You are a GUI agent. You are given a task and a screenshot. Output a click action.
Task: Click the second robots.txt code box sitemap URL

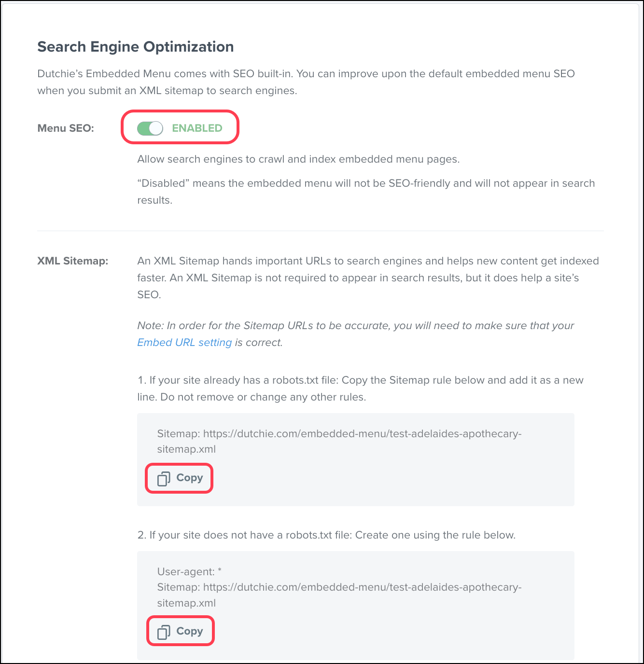tap(339, 595)
